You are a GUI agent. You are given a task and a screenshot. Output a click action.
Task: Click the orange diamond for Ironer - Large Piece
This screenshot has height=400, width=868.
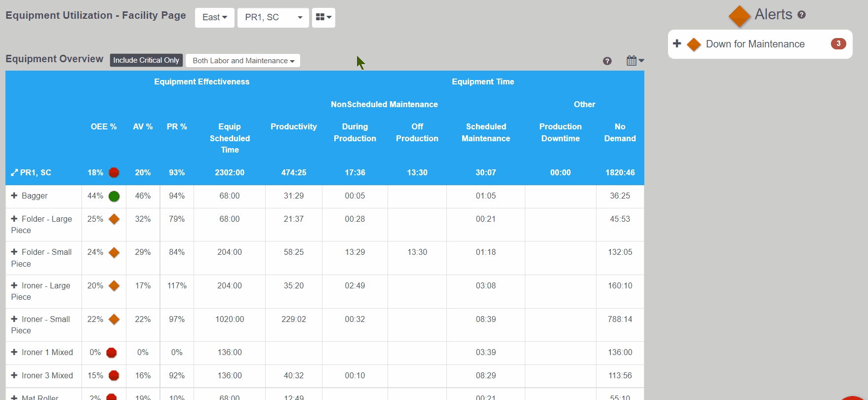(x=114, y=285)
